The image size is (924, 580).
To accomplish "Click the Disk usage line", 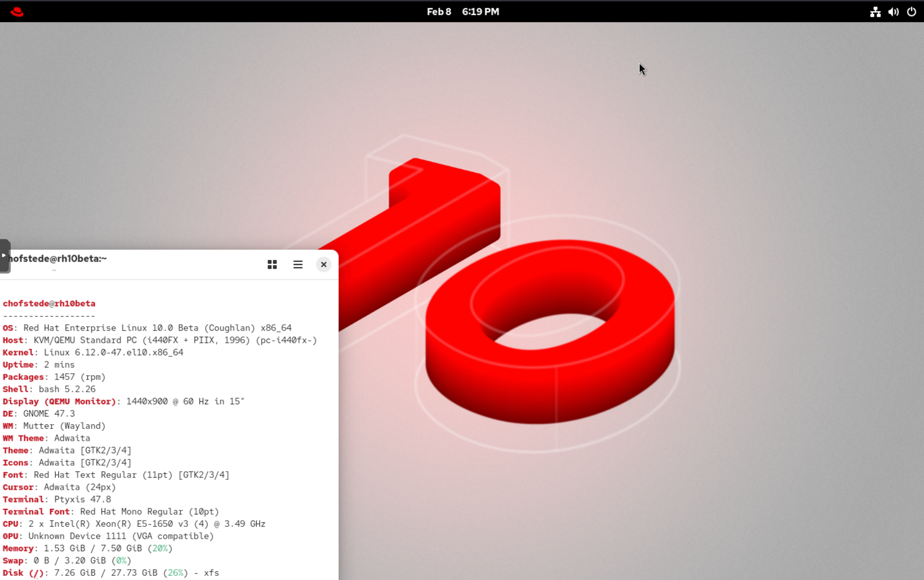I will [111, 573].
